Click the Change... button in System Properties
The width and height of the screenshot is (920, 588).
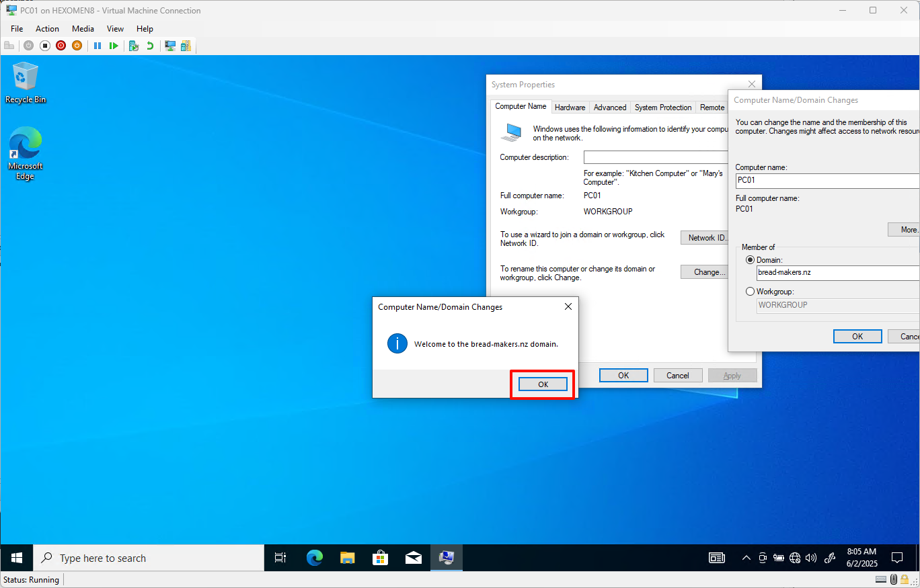coord(705,272)
